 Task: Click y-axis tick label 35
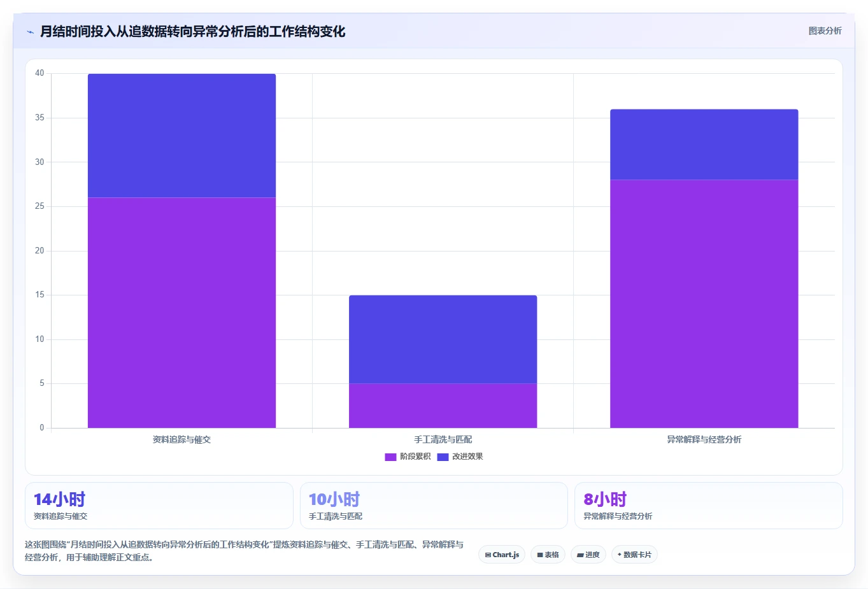tap(39, 118)
